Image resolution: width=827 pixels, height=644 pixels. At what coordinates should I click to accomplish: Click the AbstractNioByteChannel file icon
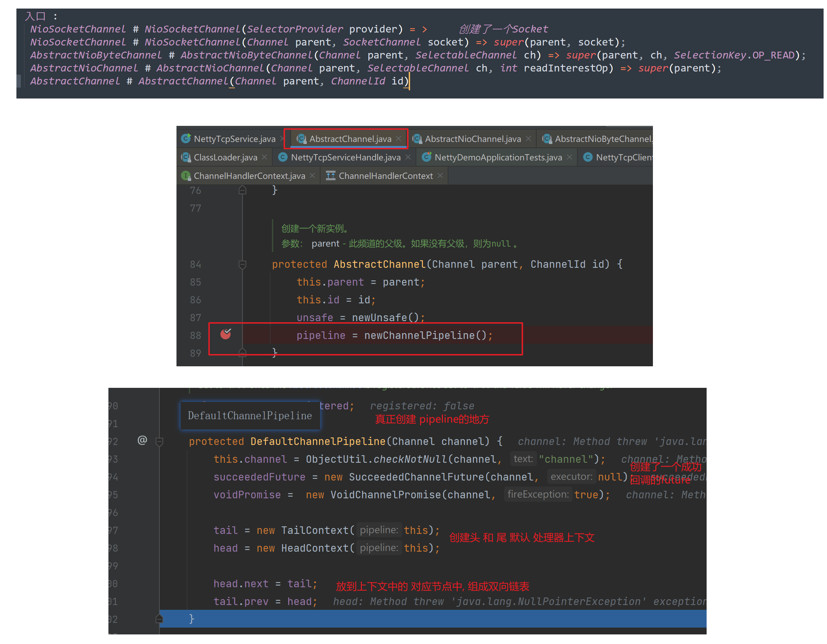547,139
